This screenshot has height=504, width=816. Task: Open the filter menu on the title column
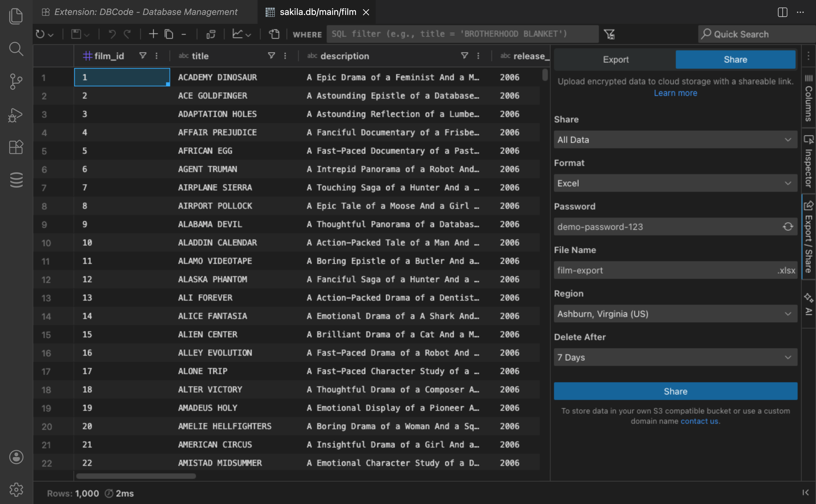[x=271, y=56]
